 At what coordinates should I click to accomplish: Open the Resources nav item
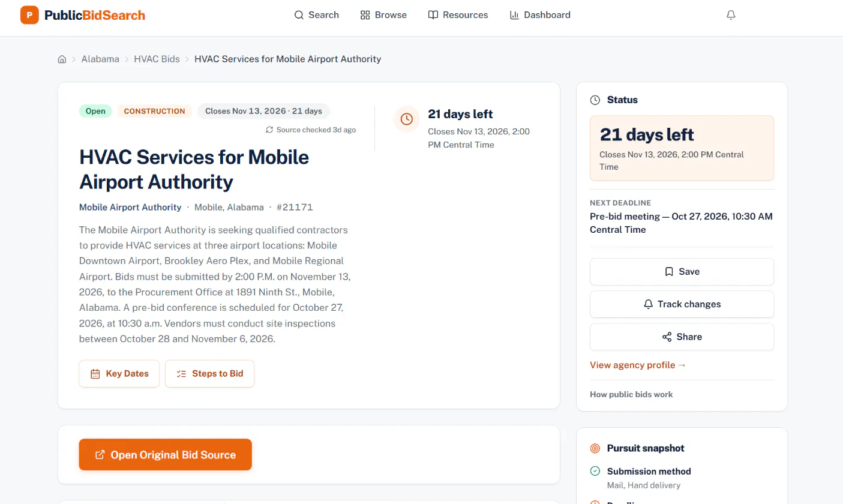point(458,15)
